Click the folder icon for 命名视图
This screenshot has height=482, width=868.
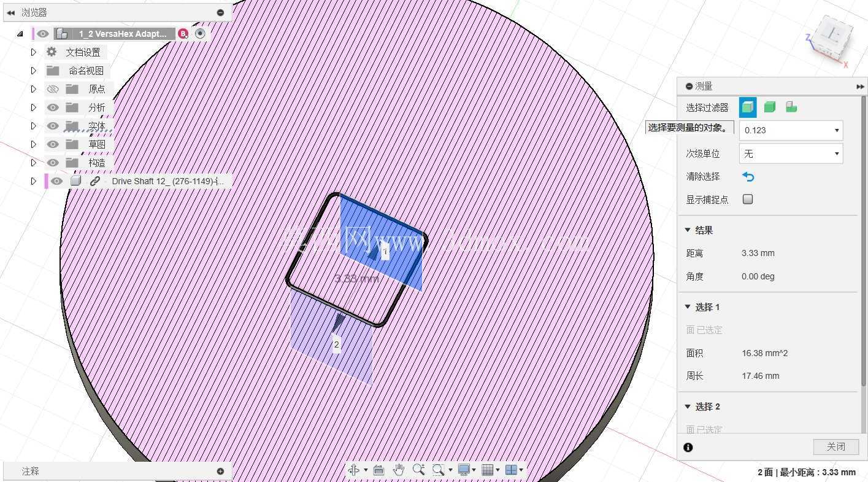[x=53, y=71]
